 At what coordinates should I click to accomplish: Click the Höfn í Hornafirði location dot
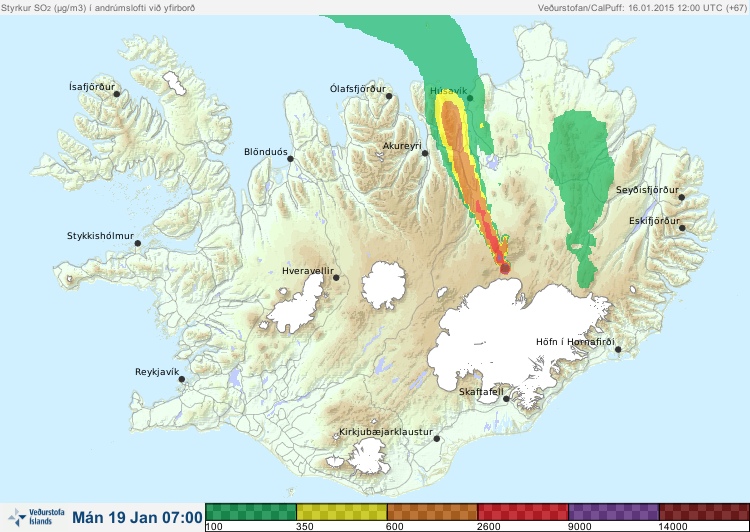618,350
